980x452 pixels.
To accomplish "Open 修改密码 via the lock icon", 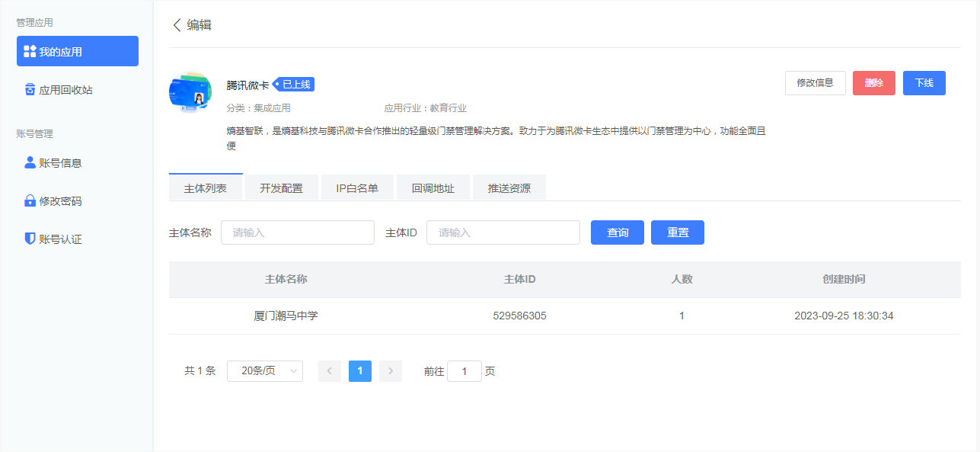I will coord(28,200).
